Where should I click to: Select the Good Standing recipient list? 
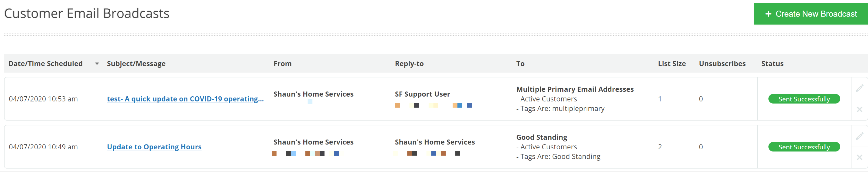tap(542, 137)
